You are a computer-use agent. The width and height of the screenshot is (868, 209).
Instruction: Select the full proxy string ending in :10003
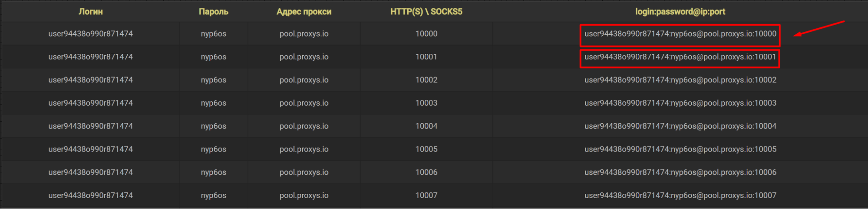point(680,103)
